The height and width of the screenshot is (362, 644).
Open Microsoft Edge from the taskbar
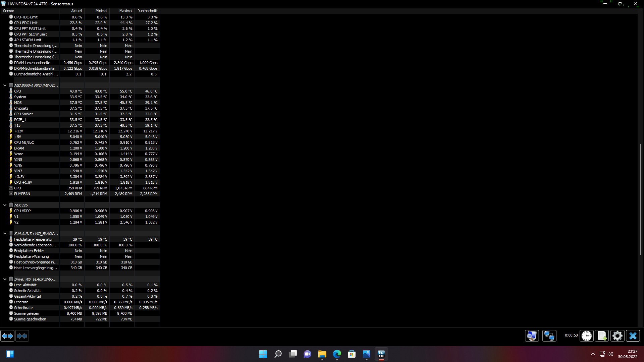(337, 354)
